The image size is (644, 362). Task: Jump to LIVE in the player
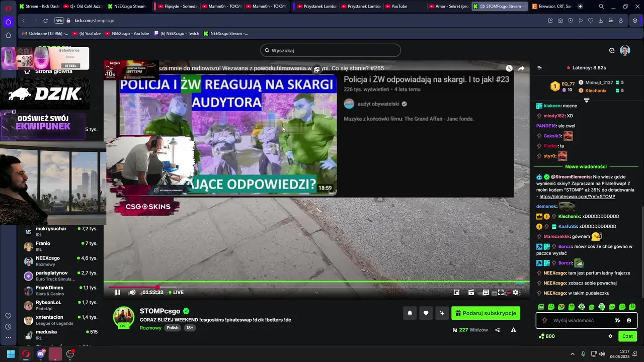176,292
